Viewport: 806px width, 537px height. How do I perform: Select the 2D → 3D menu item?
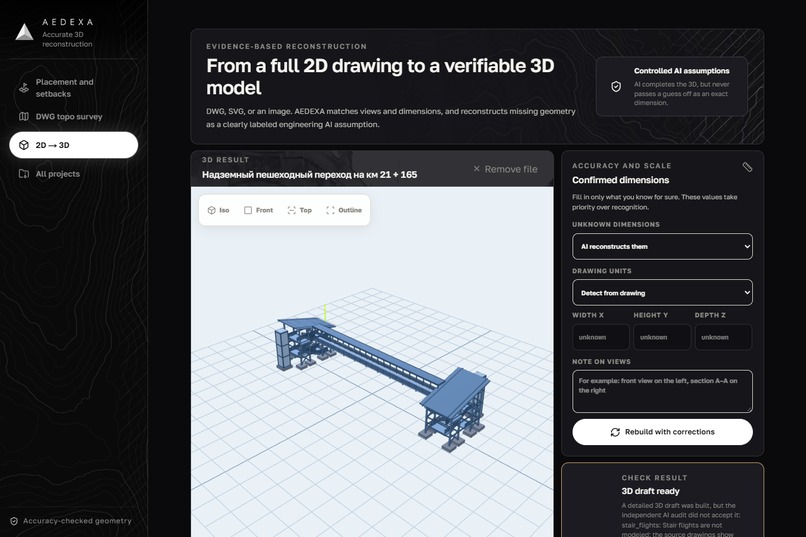74,145
